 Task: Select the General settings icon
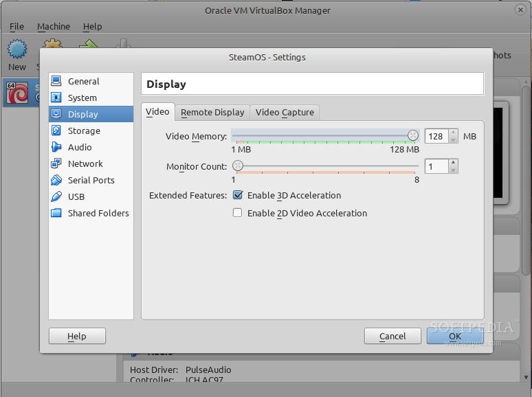click(56, 81)
